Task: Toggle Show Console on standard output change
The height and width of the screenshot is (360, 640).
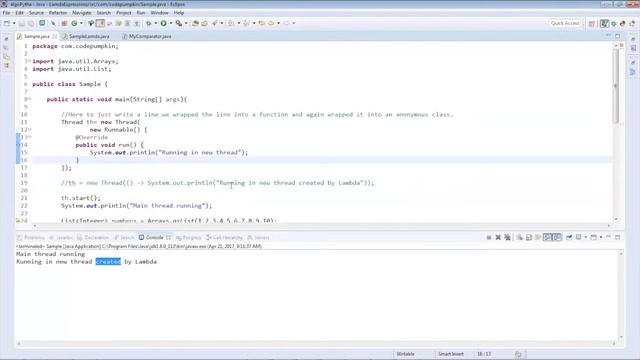Action: click(548, 237)
